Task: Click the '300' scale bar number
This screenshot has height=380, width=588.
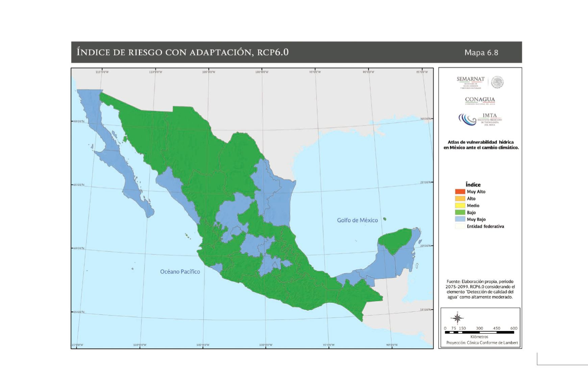Action: click(479, 328)
